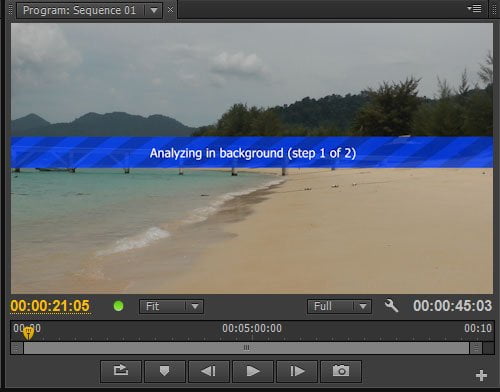Image resolution: width=500 pixels, height=392 pixels.
Task: Open the wrench settings menu
Action: click(x=391, y=306)
